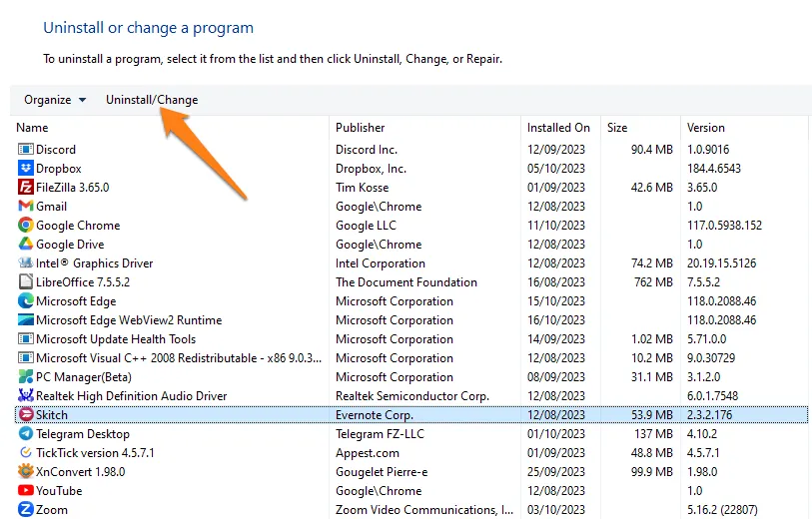Select the Telegram Desktop icon
The height and width of the screenshot is (519, 812).
pyautogui.click(x=25, y=433)
